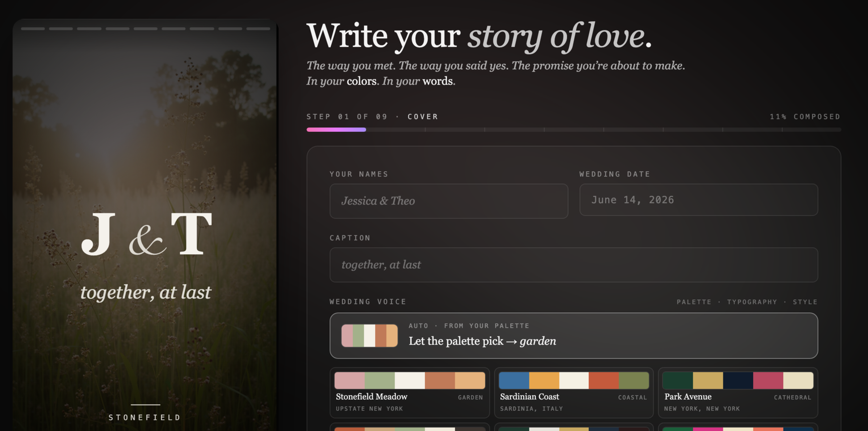Click the pink step progress bar
The width and height of the screenshot is (868, 431).
336,129
